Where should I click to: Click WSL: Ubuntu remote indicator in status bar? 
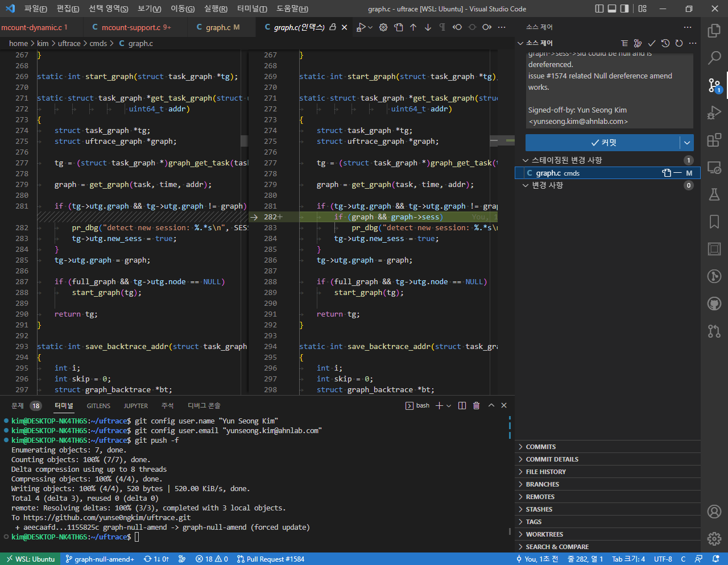30,559
